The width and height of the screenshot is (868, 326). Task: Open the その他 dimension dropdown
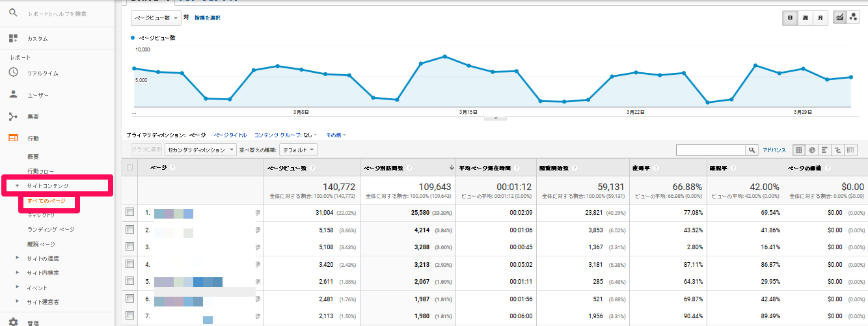tap(336, 135)
